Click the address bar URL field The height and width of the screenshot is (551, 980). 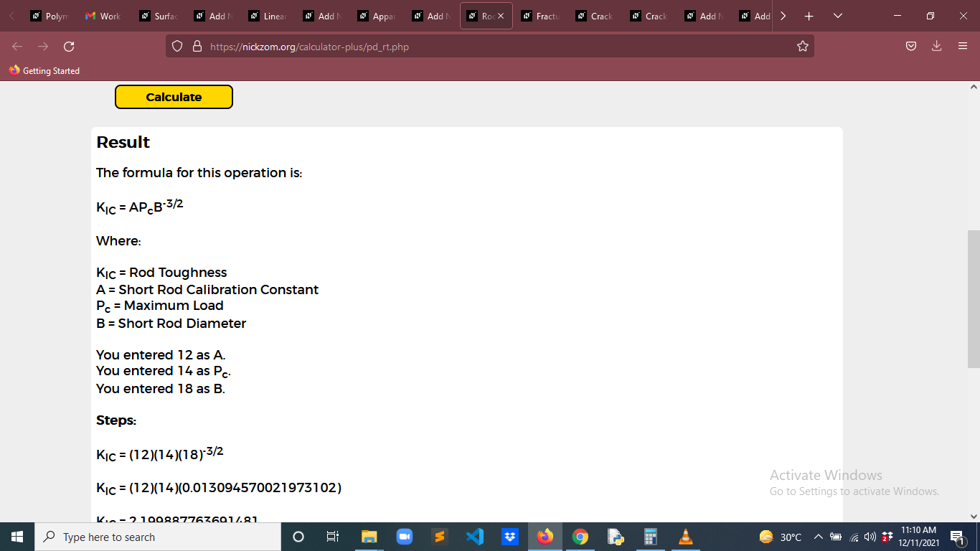point(490,47)
